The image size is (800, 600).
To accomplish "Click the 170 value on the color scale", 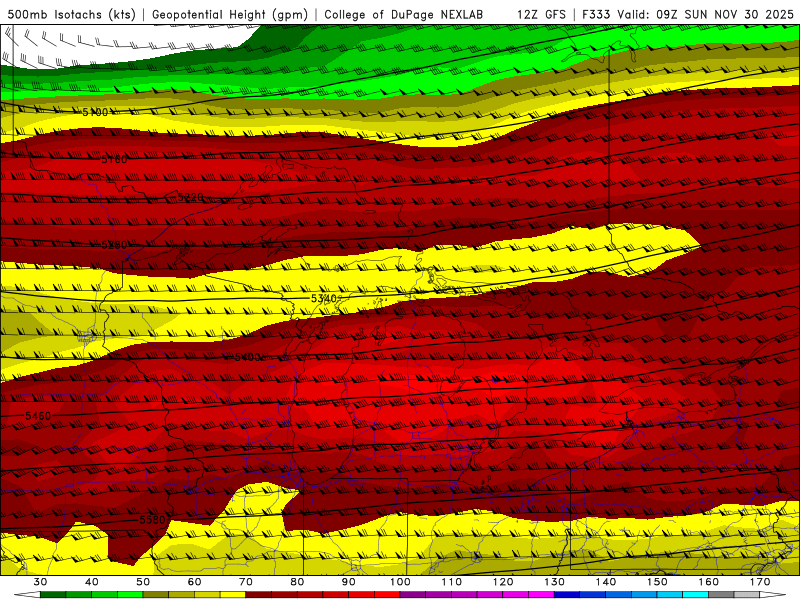I will coord(760,582).
